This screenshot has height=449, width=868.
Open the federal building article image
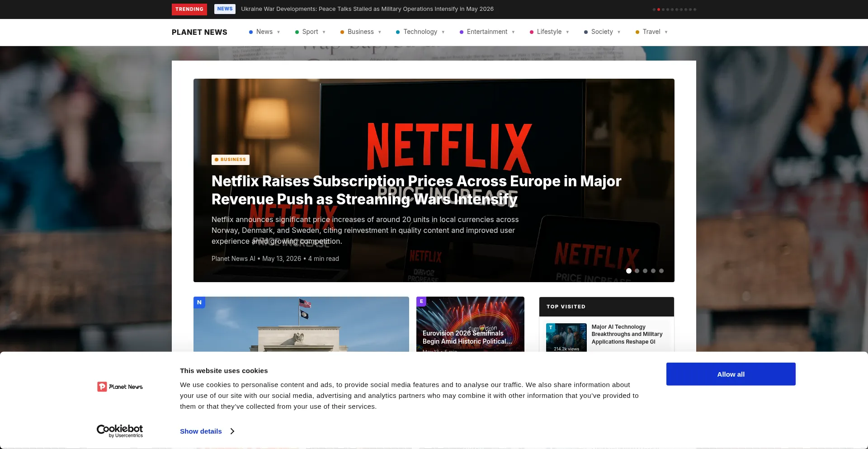tap(301, 324)
